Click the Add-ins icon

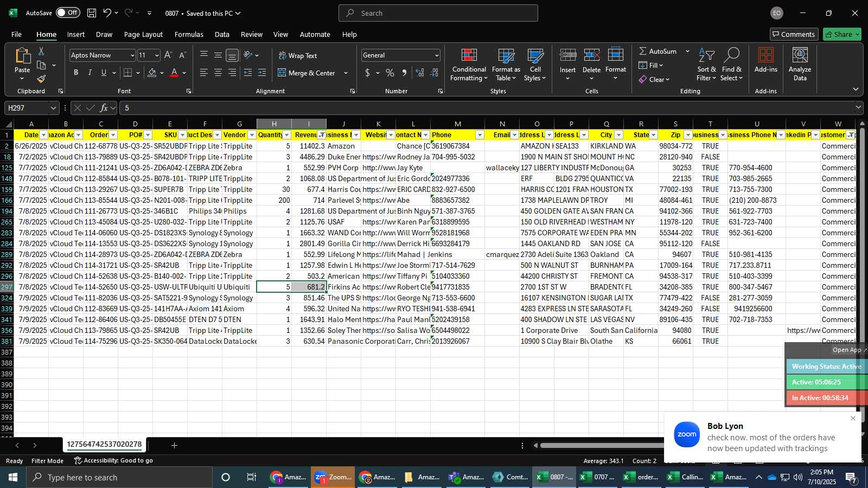click(766, 60)
